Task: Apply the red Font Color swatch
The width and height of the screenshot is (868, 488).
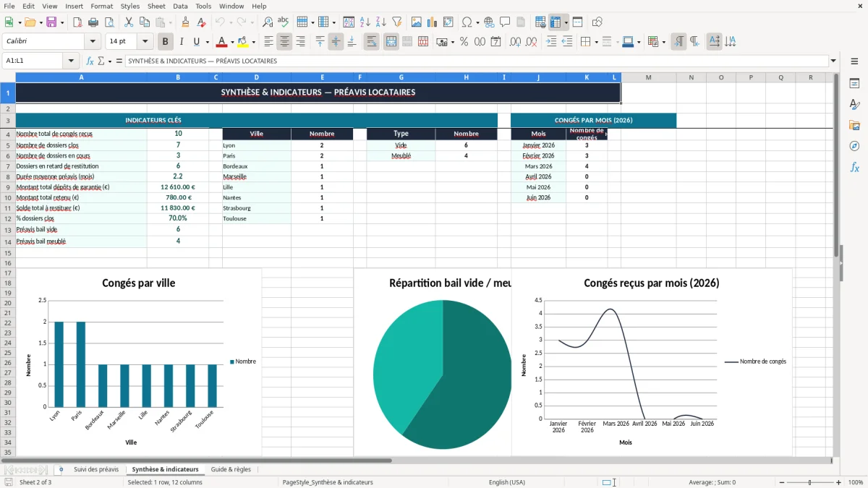Action: pyautogui.click(x=221, y=42)
